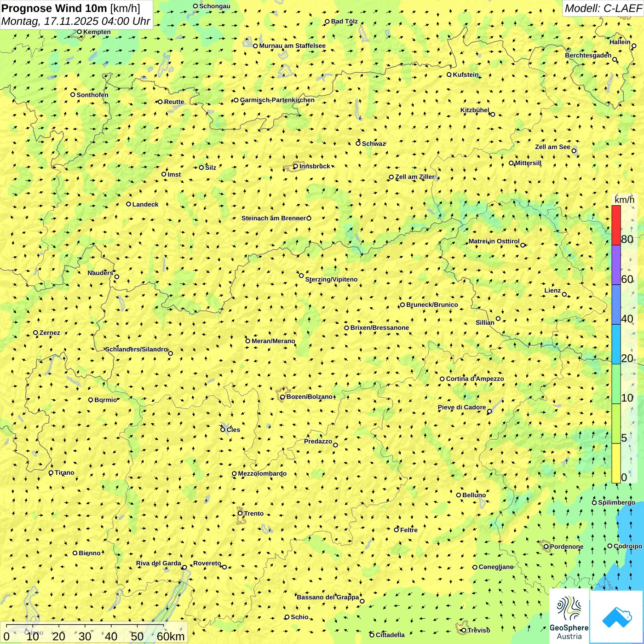Click the '60km' scale bar label
The height and width of the screenshot is (644, 644).
(171, 636)
